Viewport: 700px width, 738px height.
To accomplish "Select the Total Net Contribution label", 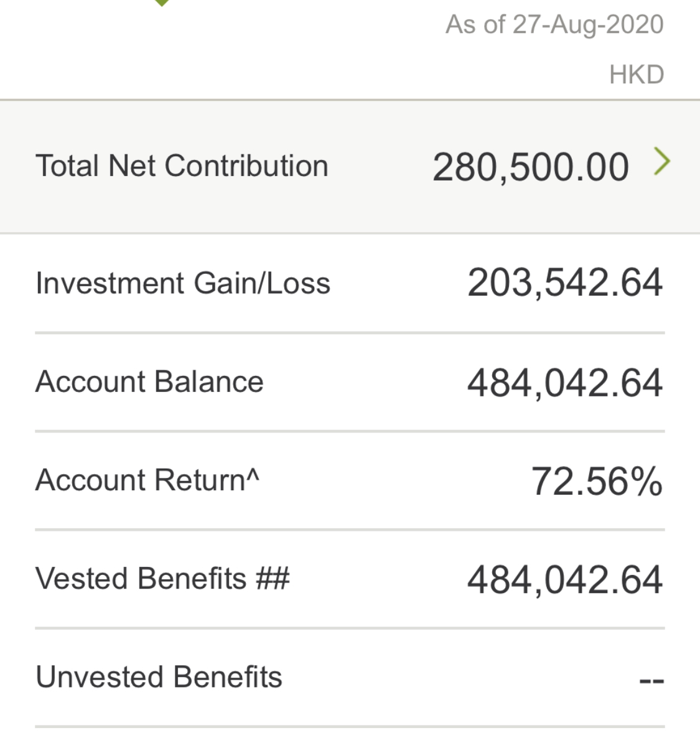I will tap(182, 166).
